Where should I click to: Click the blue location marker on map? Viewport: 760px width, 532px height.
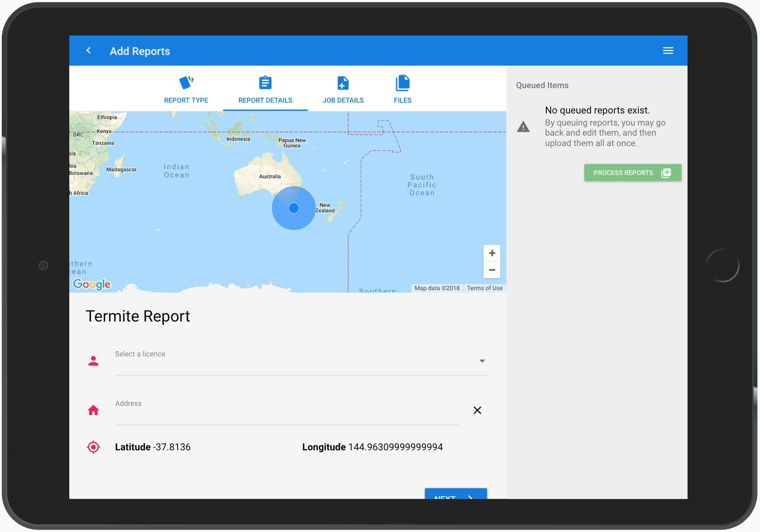pos(294,208)
